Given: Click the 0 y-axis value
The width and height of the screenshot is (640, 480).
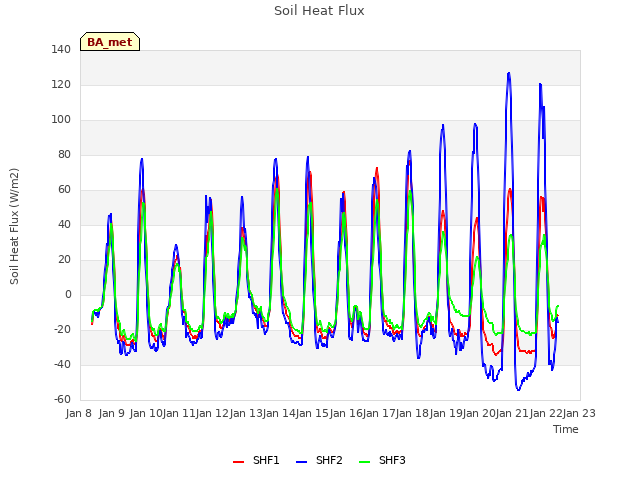Looking at the screenshot, I should point(68,294).
